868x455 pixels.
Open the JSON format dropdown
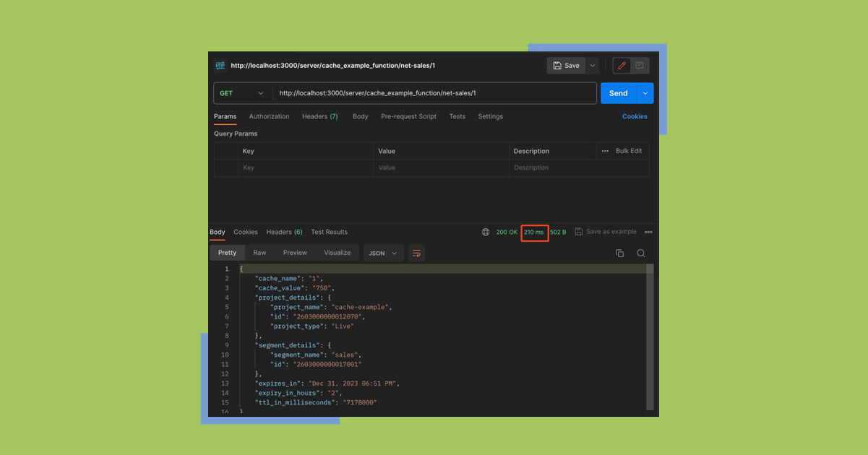(383, 253)
